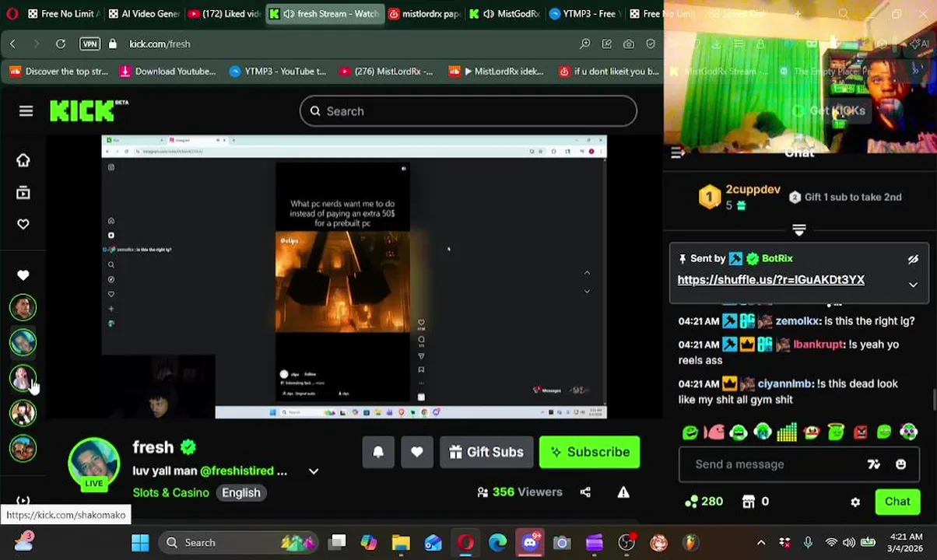Click the English language tag

tap(241, 492)
